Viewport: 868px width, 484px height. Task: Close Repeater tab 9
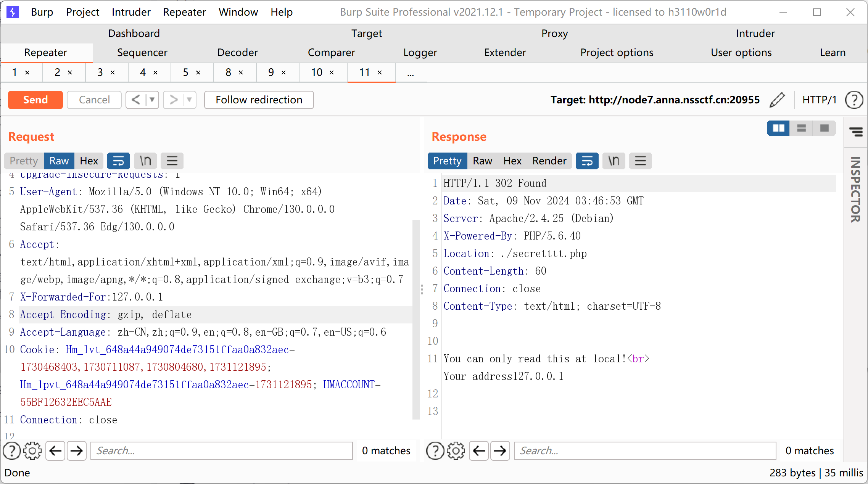(x=283, y=72)
